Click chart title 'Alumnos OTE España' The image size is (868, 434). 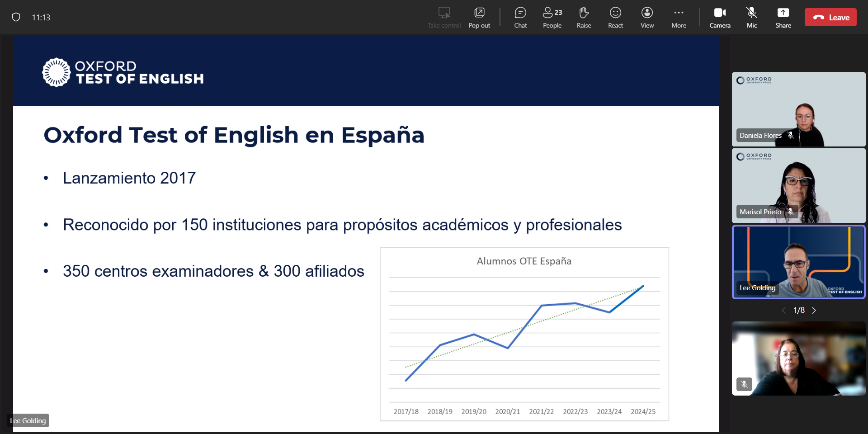pos(524,261)
